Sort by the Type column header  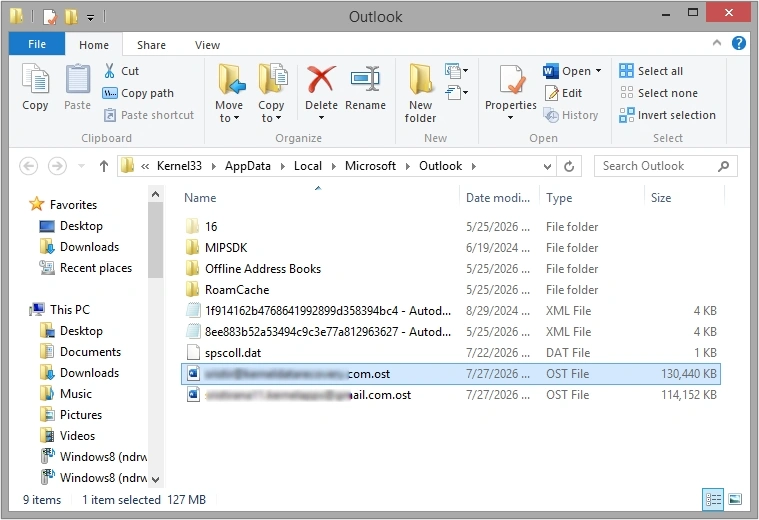(x=592, y=198)
